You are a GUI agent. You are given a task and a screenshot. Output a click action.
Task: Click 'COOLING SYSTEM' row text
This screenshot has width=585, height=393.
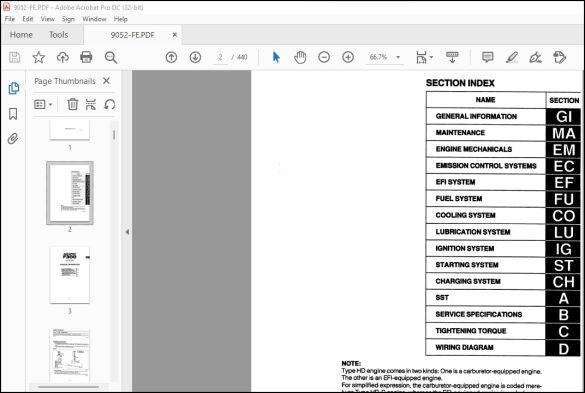point(465,215)
